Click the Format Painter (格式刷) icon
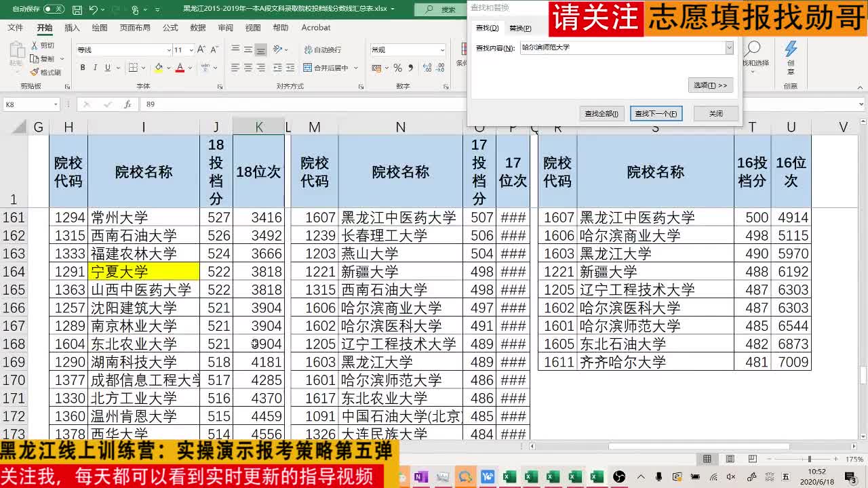868x488 pixels. click(x=34, y=73)
